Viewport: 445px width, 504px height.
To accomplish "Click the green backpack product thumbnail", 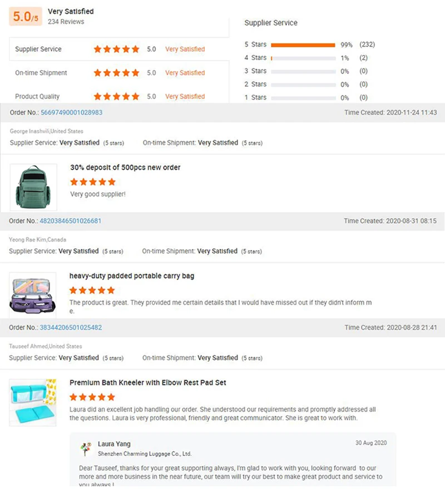I will click(x=33, y=187).
